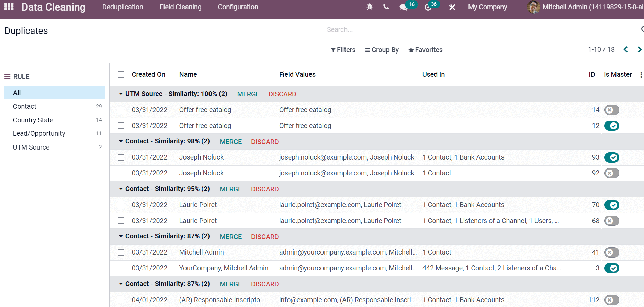Open the Favorites dropdown
Screen dimensions: 644x307
pyautogui.click(x=426, y=50)
